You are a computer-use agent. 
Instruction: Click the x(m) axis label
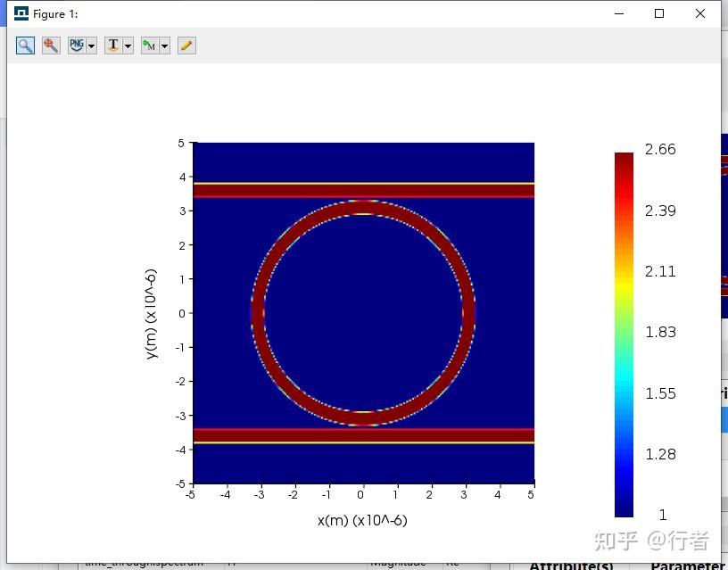361,520
